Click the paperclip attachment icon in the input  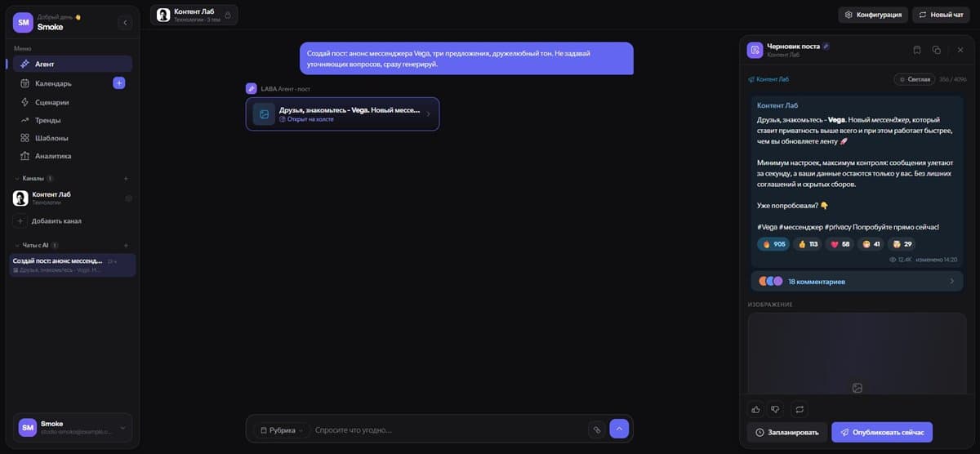coord(597,430)
